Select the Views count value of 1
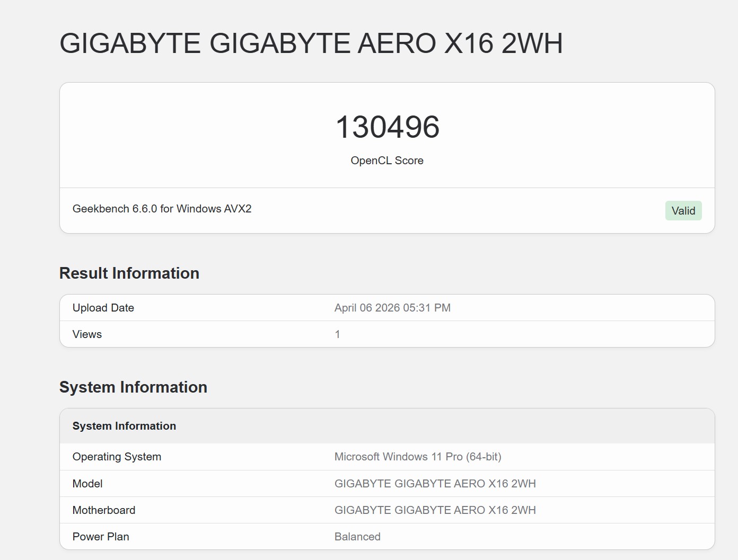 click(337, 334)
